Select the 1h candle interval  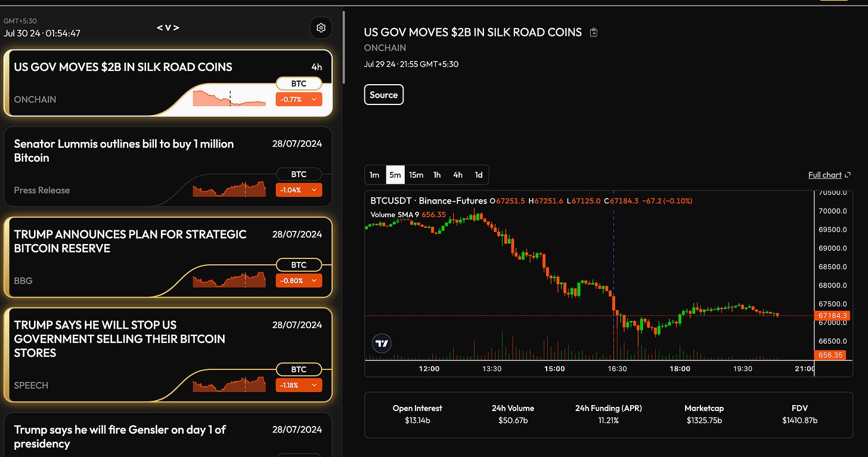pos(436,175)
